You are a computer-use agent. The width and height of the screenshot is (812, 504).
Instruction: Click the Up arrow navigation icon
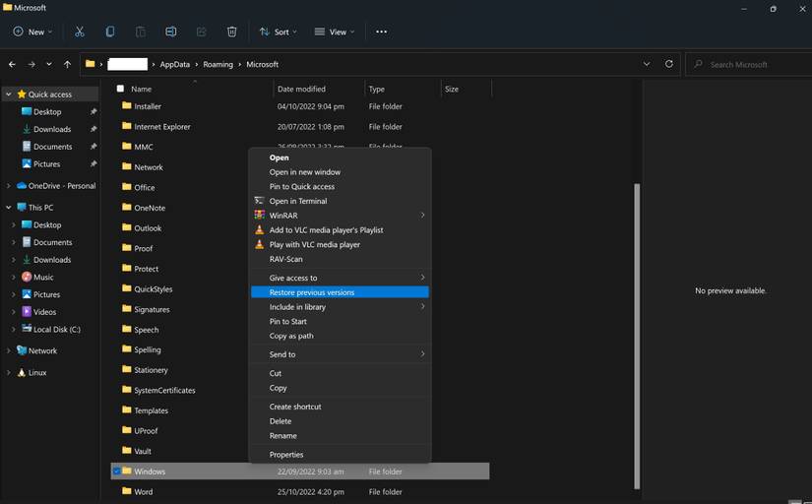(x=67, y=64)
